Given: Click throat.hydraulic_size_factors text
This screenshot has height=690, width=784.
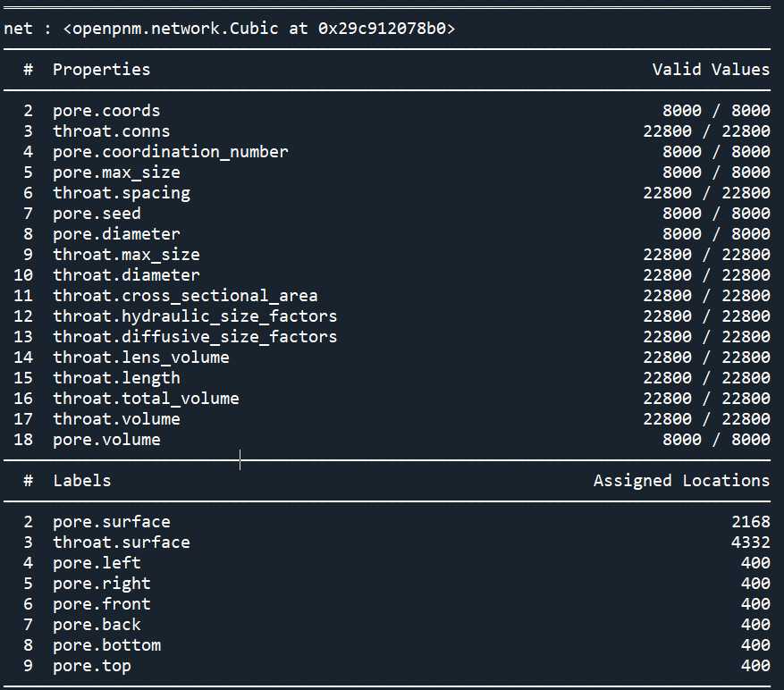Looking at the screenshot, I should tap(195, 316).
